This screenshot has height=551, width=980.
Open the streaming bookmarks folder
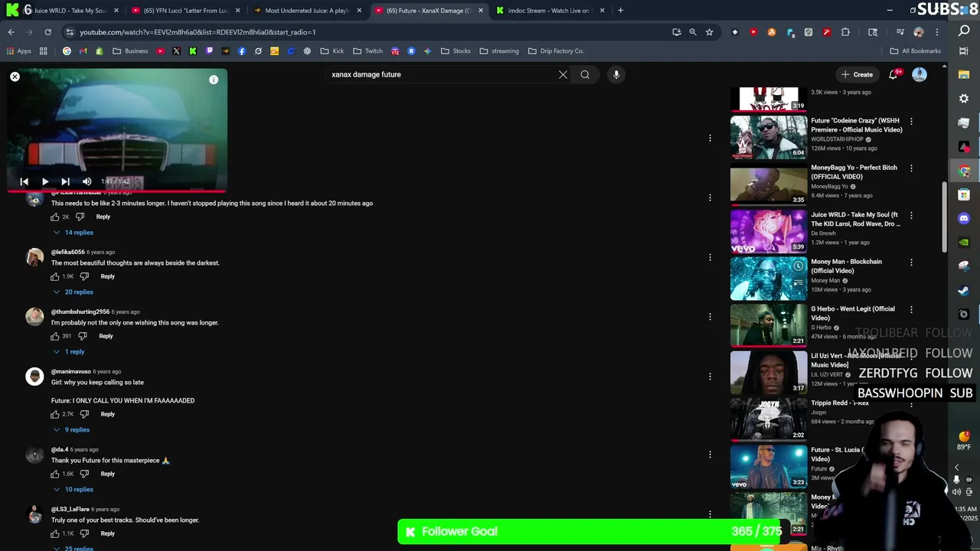click(499, 51)
